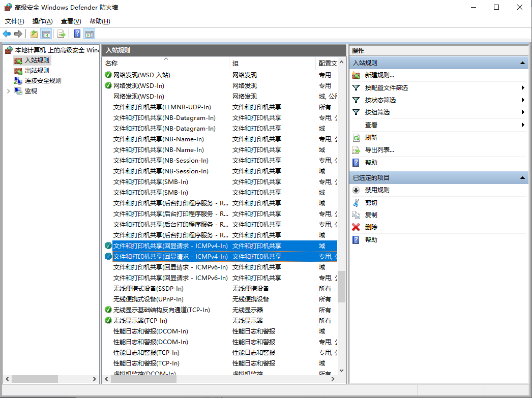Select 入站规则 in the tree
The height and width of the screenshot is (398, 532).
tap(37, 60)
